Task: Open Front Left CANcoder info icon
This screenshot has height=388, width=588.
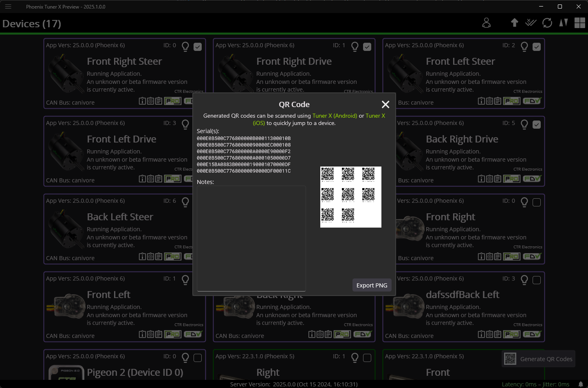Action: (142, 334)
